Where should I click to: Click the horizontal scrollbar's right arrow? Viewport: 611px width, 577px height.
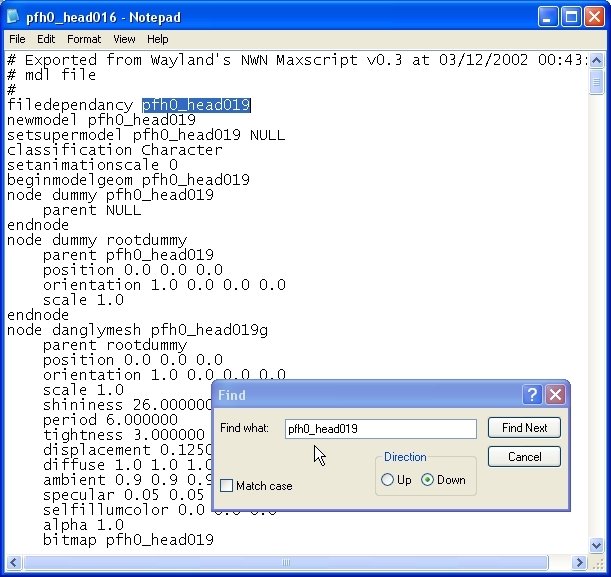(x=579, y=561)
